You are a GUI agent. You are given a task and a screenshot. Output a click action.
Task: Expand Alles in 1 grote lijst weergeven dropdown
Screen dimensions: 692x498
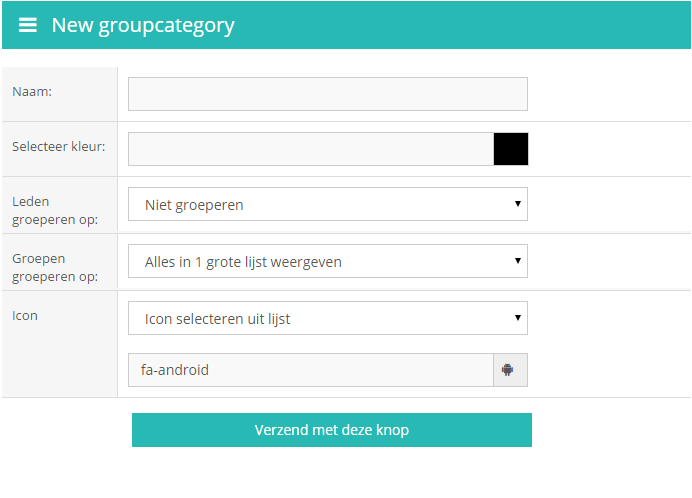(328, 261)
